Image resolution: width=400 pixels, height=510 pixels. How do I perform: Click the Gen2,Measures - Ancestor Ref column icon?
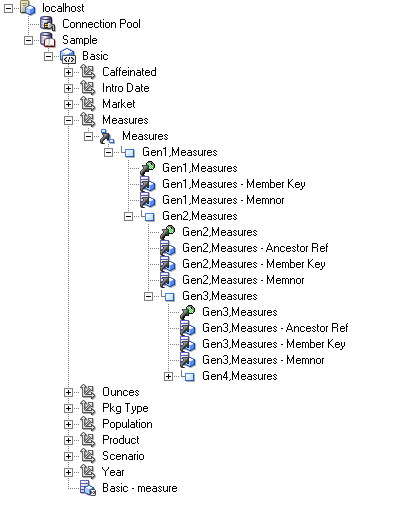tap(168, 248)
